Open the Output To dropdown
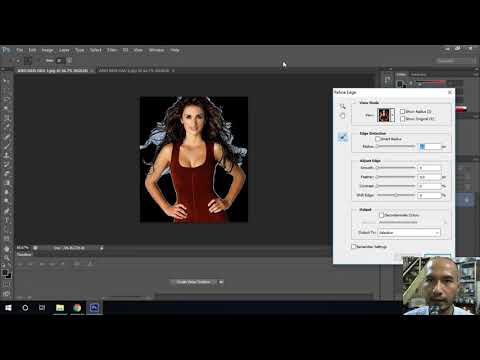480x360 pixels. (409, 233)
